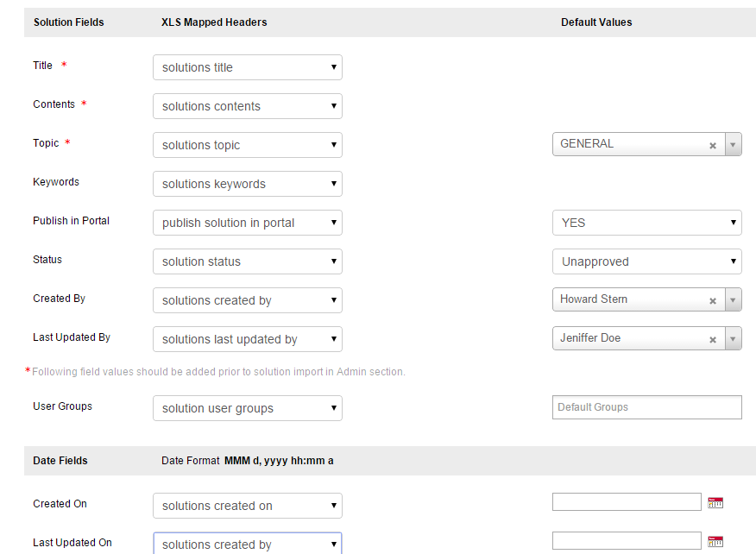Remove Howard Stern default with x icon
Image resolution: width=756 pixels, height=554 pixels.
tap(713, 301)
